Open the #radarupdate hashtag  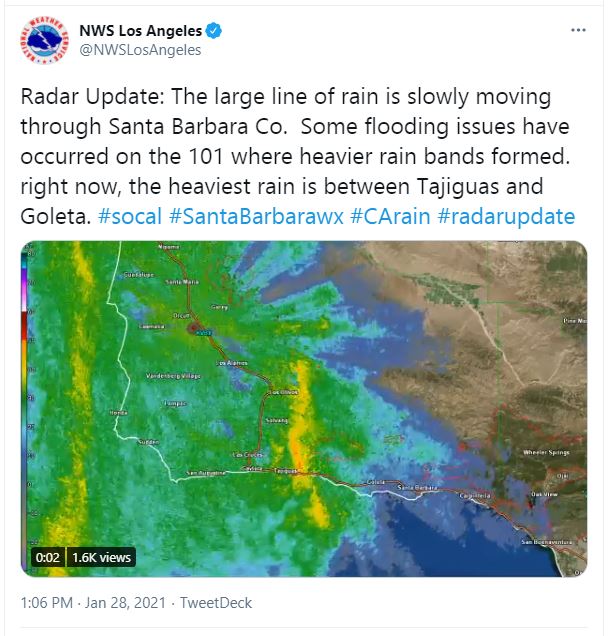point(506,216)
